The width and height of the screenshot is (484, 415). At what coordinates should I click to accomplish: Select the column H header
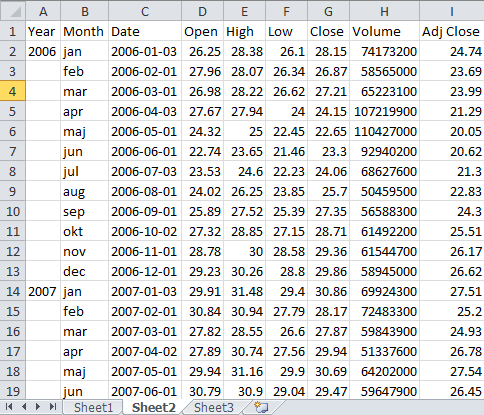click(384, 11)
